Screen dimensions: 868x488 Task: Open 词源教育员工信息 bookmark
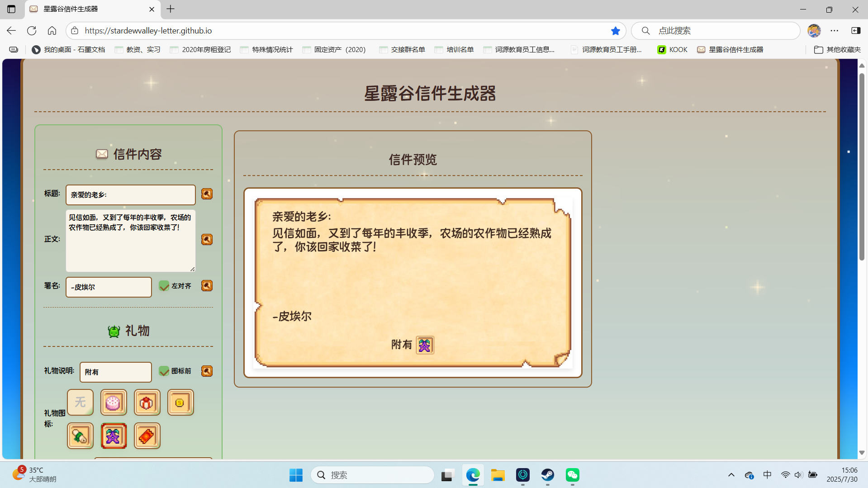pyautogui.click(x=519, y=50)
